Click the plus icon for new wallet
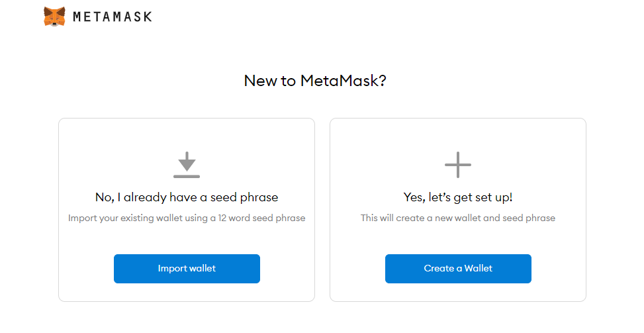The image size is (644, 333). [x=458, y=164]
